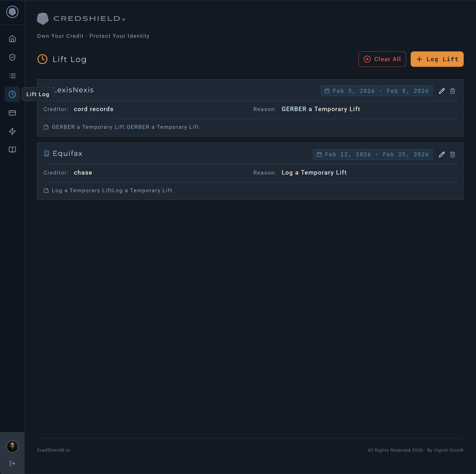This screenshot has height=474, width=476.
Task: Open the list icon in sidebar
Action: coord(12,76)
